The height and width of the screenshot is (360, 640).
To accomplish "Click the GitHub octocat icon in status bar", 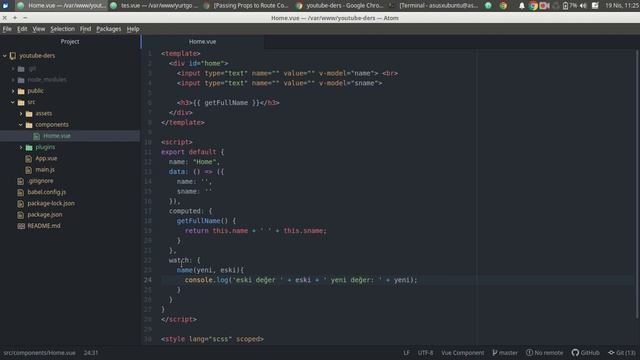I will click(x=575, y=353).
